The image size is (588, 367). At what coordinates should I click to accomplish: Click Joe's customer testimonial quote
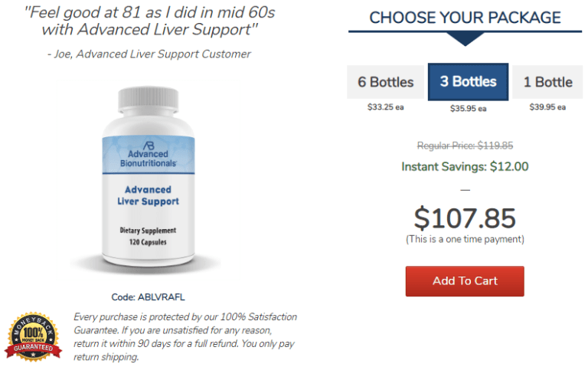[x=149, y=21]
